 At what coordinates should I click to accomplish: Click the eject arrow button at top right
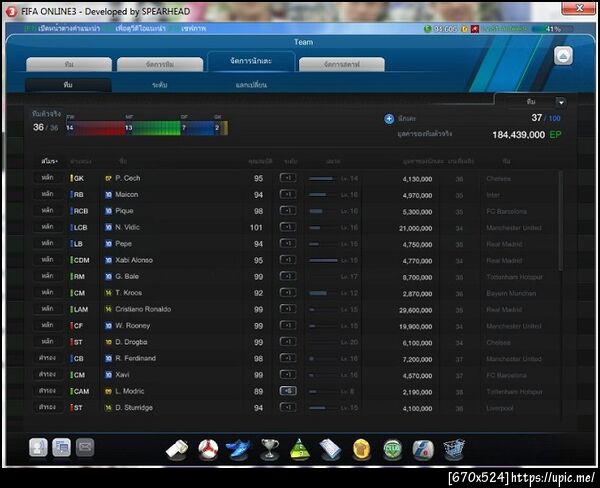point(563,56)
